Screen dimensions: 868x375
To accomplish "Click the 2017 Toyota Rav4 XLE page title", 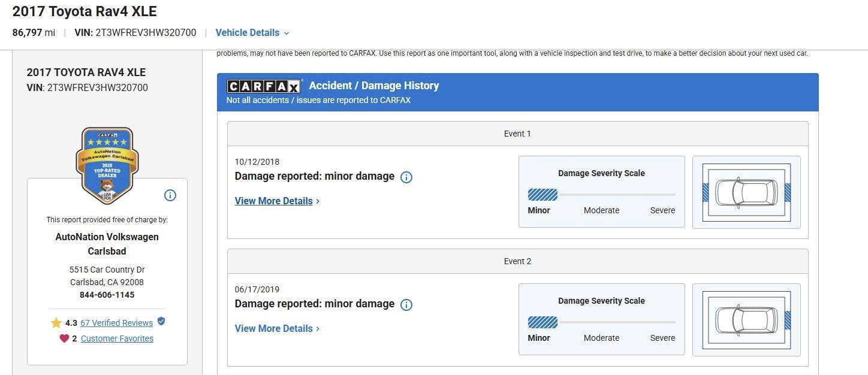I will point(85,11).
